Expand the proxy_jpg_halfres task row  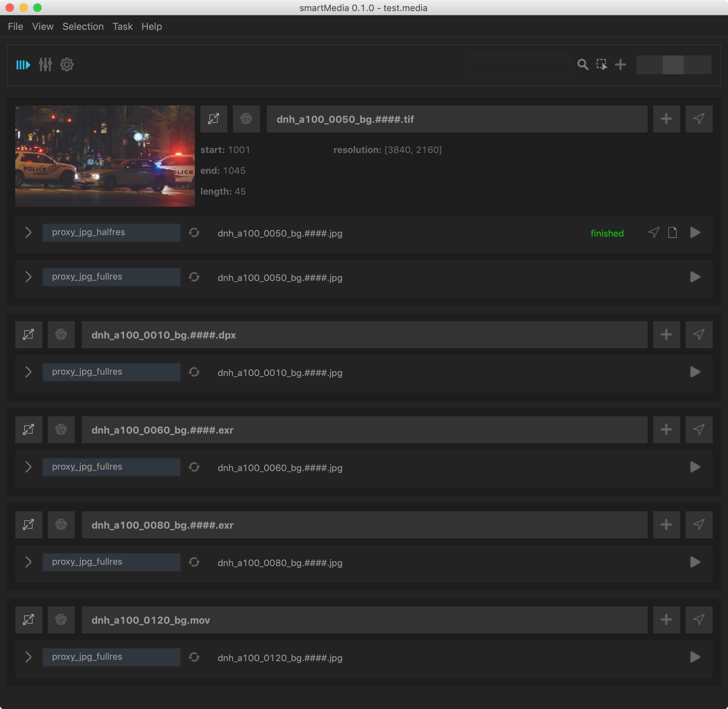coord(28,233)
